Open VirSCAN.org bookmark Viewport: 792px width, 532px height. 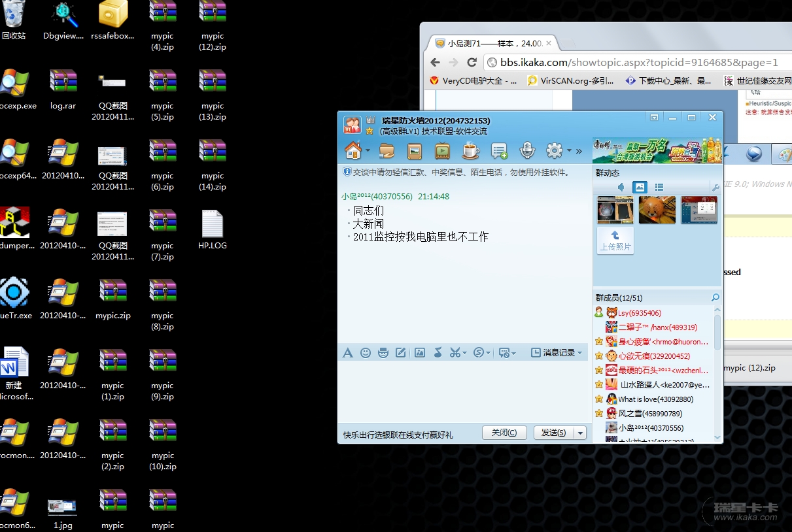[571, 81]
